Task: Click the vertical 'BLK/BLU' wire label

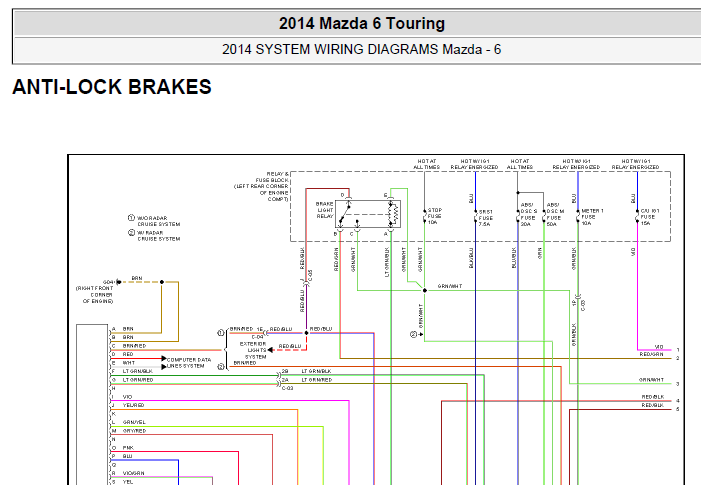Action: point(471,258)
